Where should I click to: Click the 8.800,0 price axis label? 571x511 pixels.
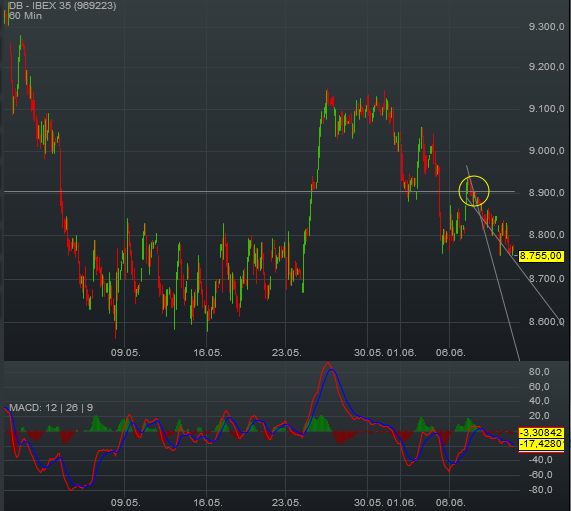coord(546,234)
